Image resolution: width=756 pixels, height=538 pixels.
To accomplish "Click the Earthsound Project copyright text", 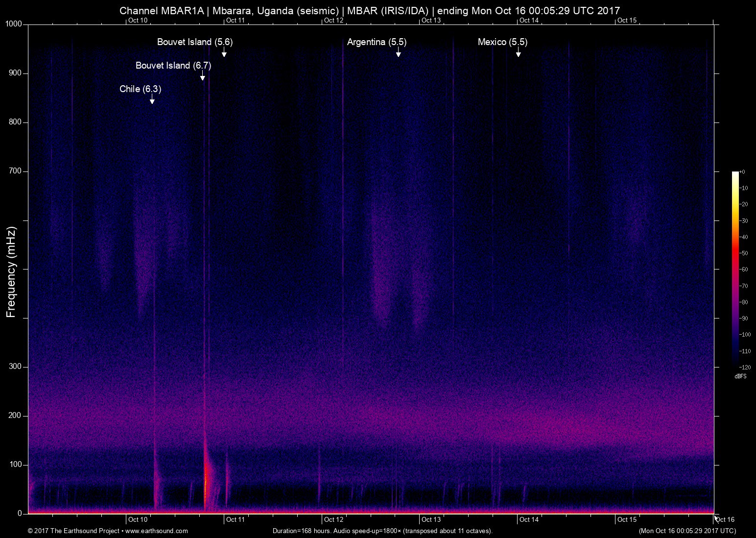I will [x=73, y=531].
